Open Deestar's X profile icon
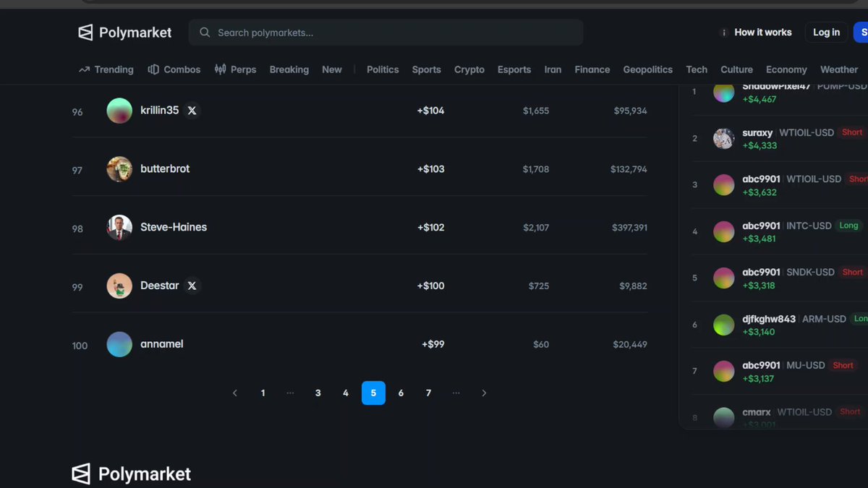 pyautogui.click(x=192, y=286)
